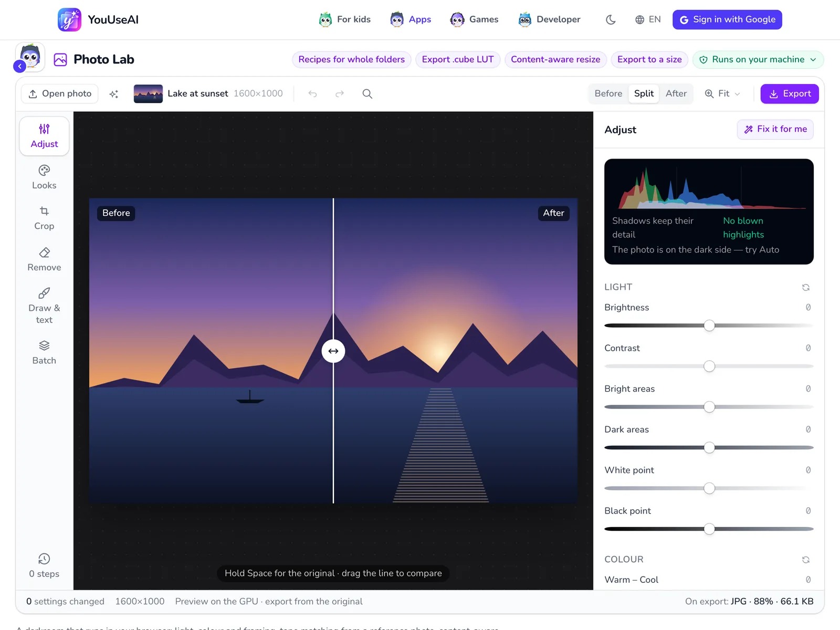The width and height of the screenshot is (840, 630).
Task: Switch preview to After view
Action: pyautogui.click(x=676, y=93)
